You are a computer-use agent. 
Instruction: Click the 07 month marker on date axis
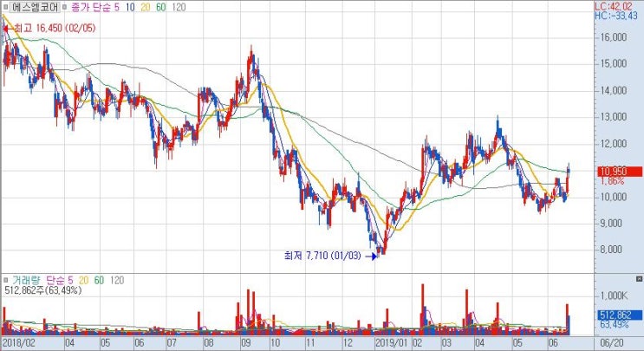[x=172, y=343]
